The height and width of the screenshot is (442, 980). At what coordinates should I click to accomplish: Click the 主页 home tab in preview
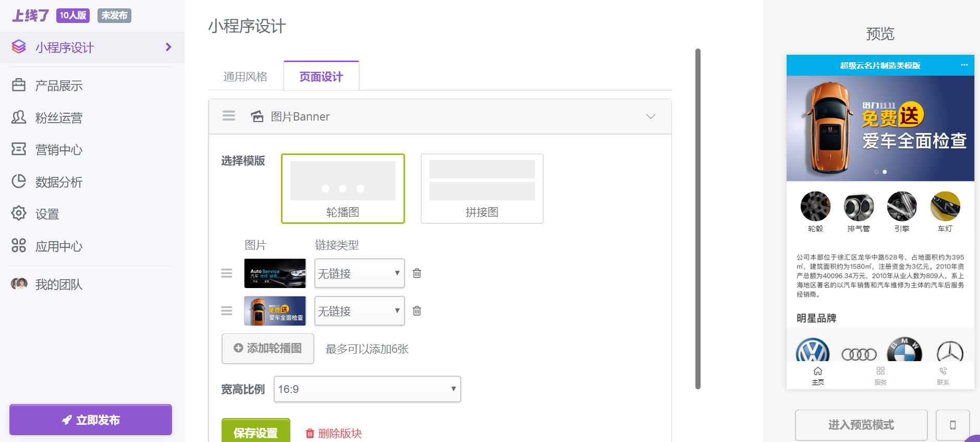tap(818, 376)
